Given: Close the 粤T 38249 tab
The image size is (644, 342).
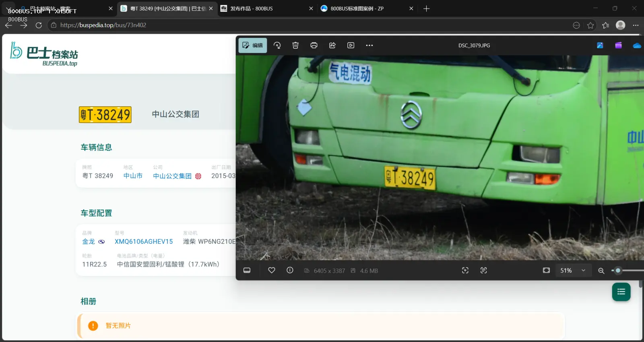Looking at the screenshot, I should click(x=211, y=8).
